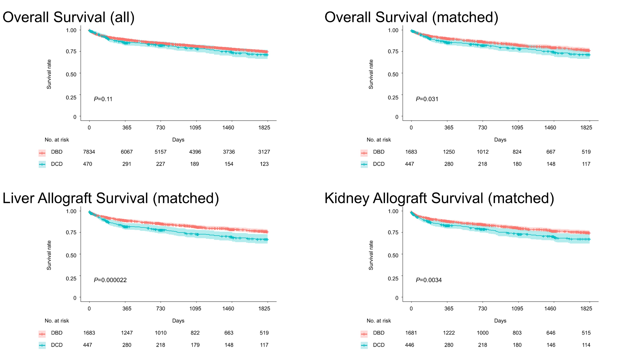Select the at-risk value 470
Screen dimensions: 644x362
87,164
